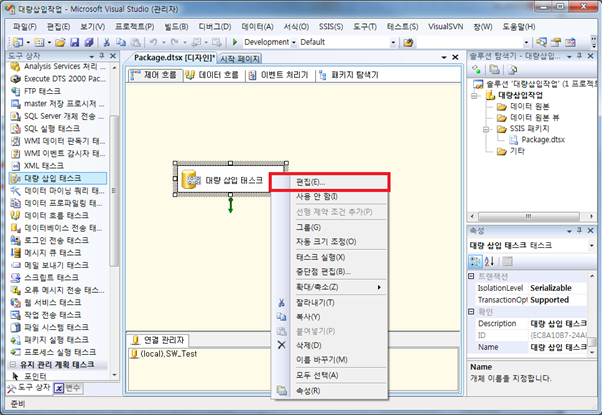Click Save All icon in toolbar
This screenshot has width=602, height=415.
pos(89,42)
